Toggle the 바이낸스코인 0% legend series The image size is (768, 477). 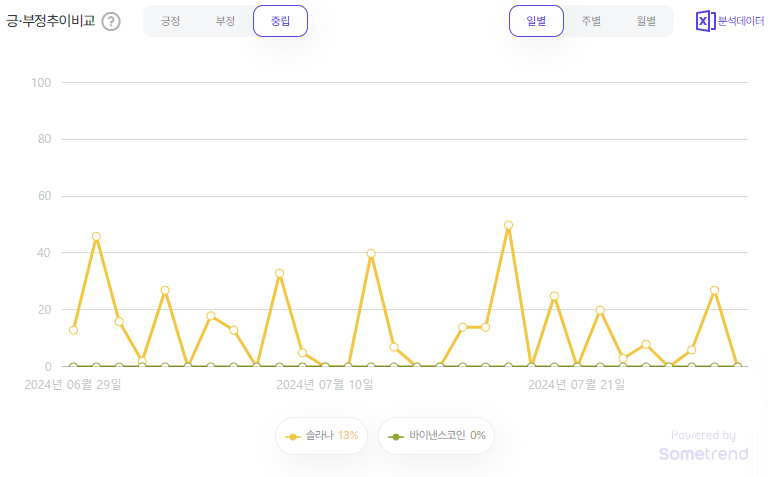click(x=436, y=435)
